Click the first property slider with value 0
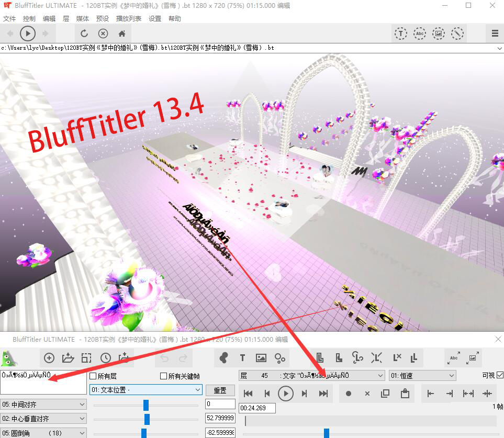Viewport: 504px width, 438px height. tap(146, 405)
